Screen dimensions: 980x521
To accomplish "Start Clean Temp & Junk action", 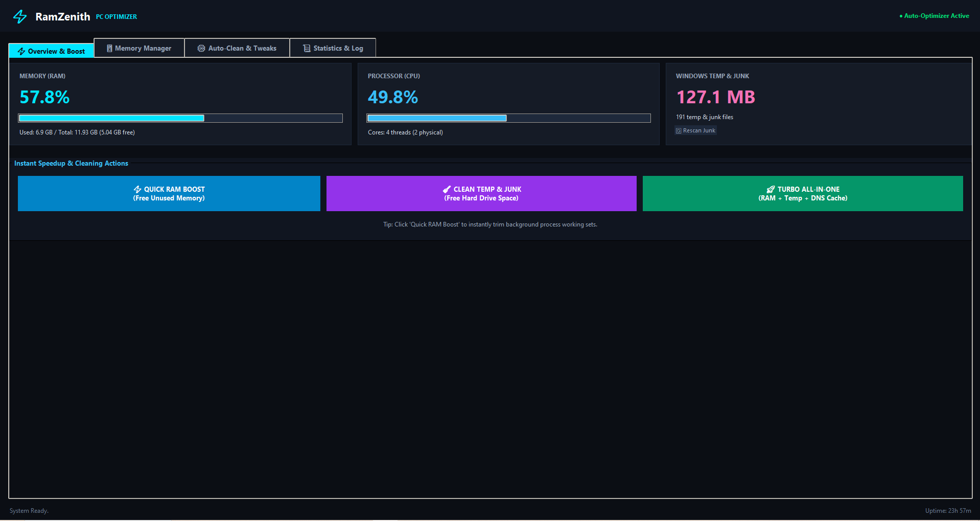I will [x=481, y=194].
